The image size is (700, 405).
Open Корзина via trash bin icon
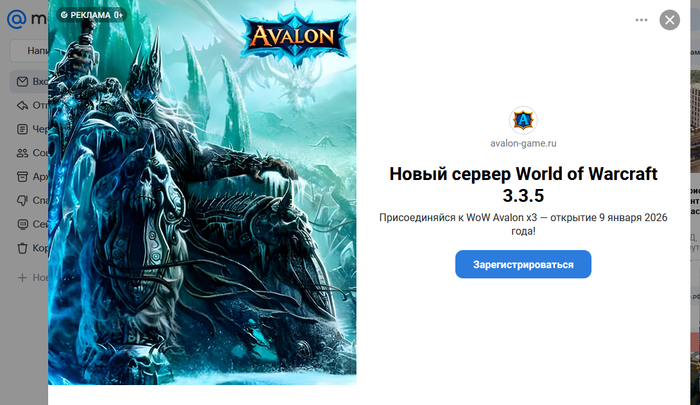(22, 248)
